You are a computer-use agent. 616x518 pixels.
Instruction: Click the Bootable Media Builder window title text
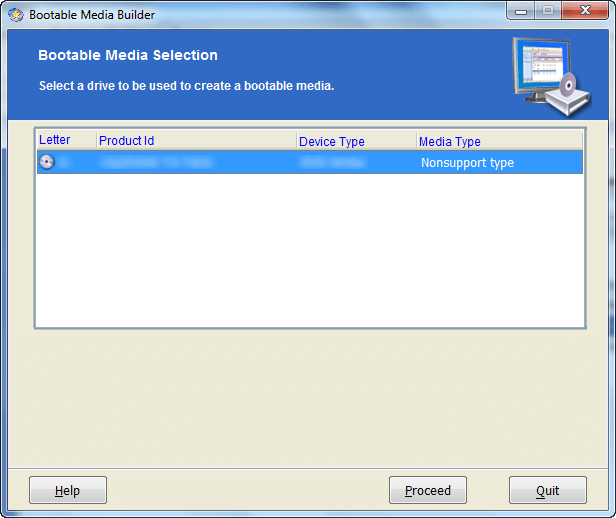[x=92, y=15]
